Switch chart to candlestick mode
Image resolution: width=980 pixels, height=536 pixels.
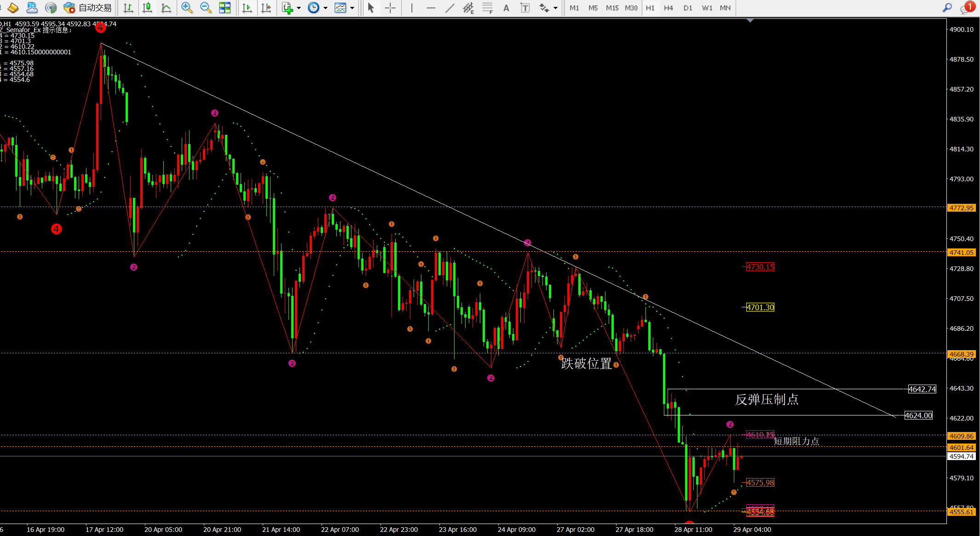point(147,8)
